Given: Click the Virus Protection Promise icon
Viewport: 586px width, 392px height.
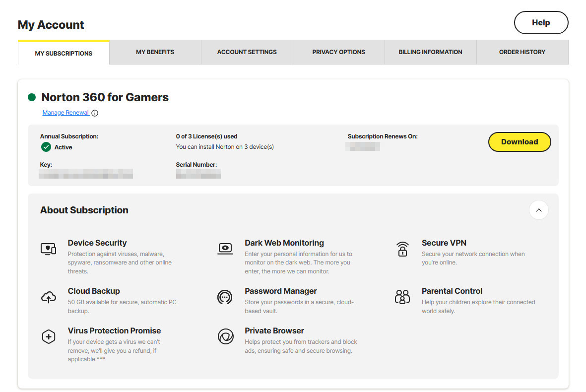Looking at the screenshot, I should pos(49,337).
